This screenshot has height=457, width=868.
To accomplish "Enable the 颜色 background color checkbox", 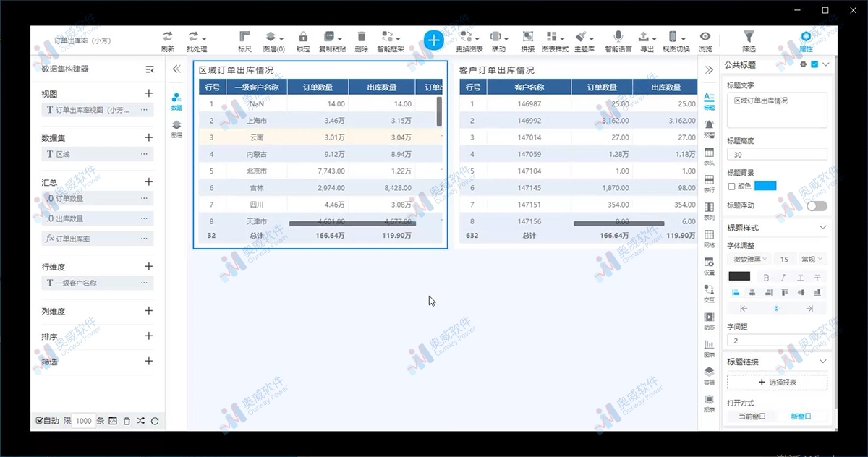I will point(731,187).
